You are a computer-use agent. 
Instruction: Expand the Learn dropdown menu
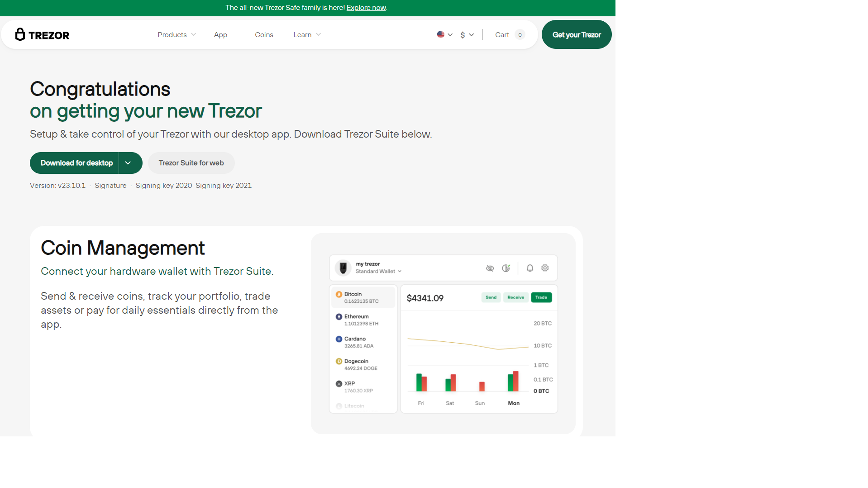pos(307,34)
